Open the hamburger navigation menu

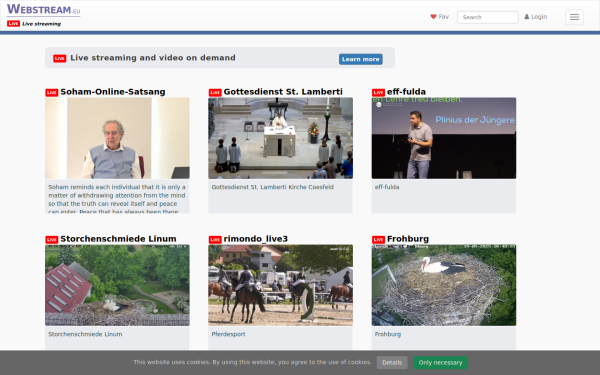click(574, 17)
